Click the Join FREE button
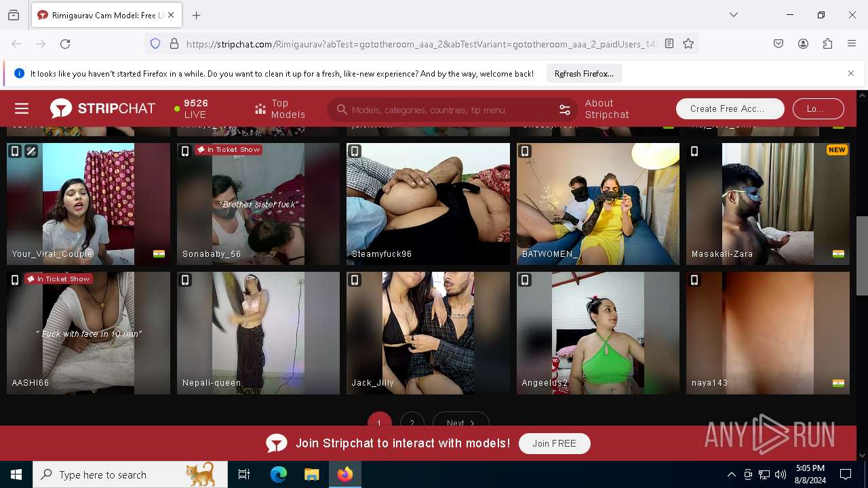Screen dimensions: 868x488 554,443
